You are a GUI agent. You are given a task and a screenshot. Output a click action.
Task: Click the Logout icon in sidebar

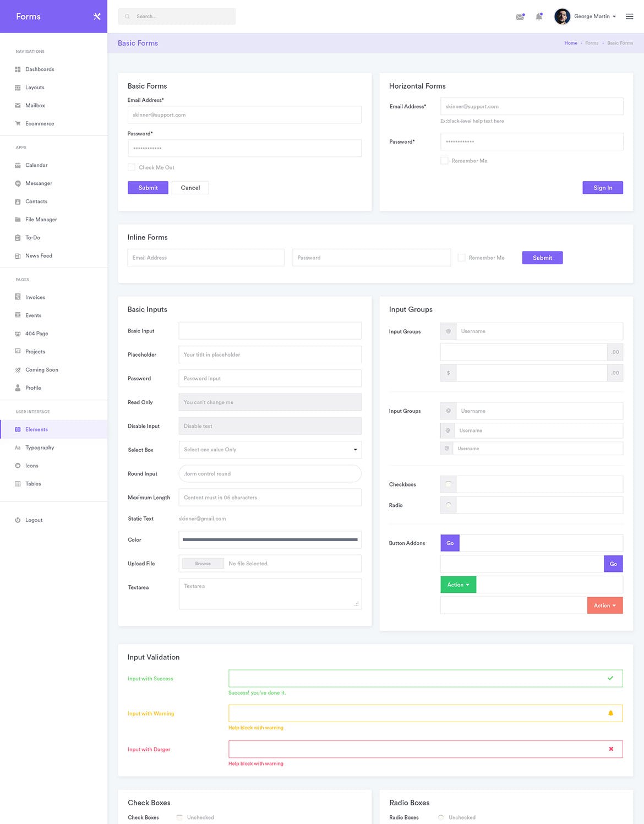pos(18,520)
